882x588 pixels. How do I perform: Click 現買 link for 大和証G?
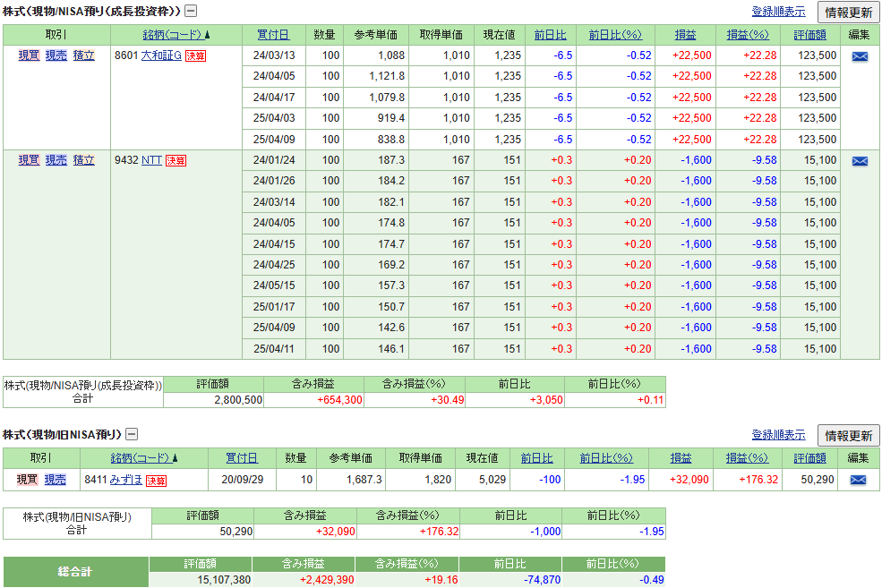(29, 55)
